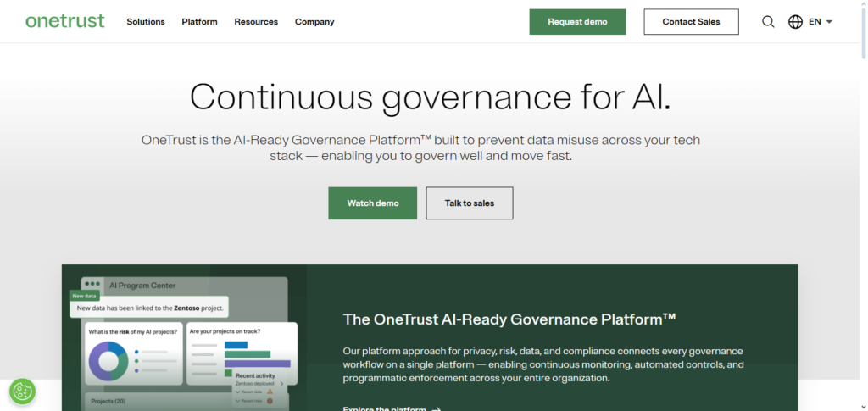Click the Request demo button
868x411 pixels.
pos(577,22)
